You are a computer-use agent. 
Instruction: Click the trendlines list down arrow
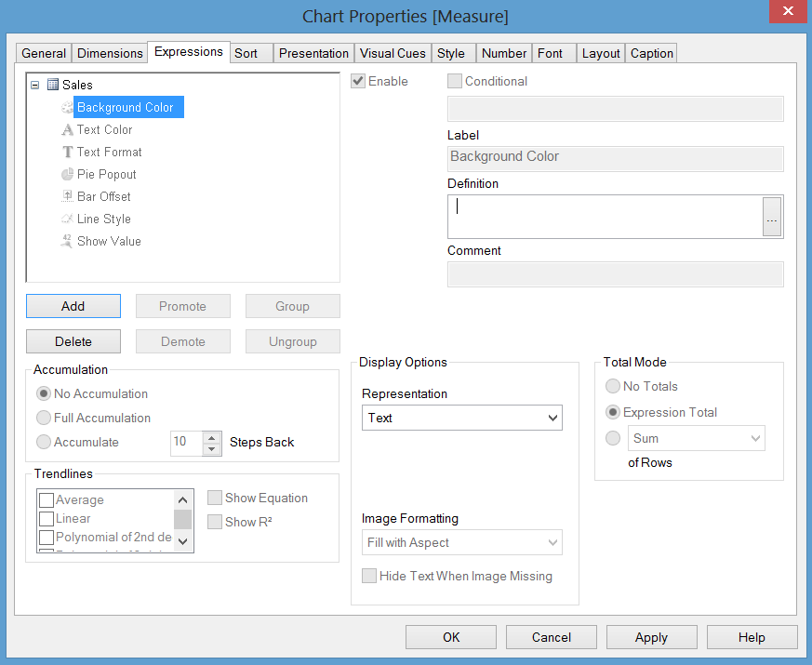pyautogui.click(x=182, y=541)
